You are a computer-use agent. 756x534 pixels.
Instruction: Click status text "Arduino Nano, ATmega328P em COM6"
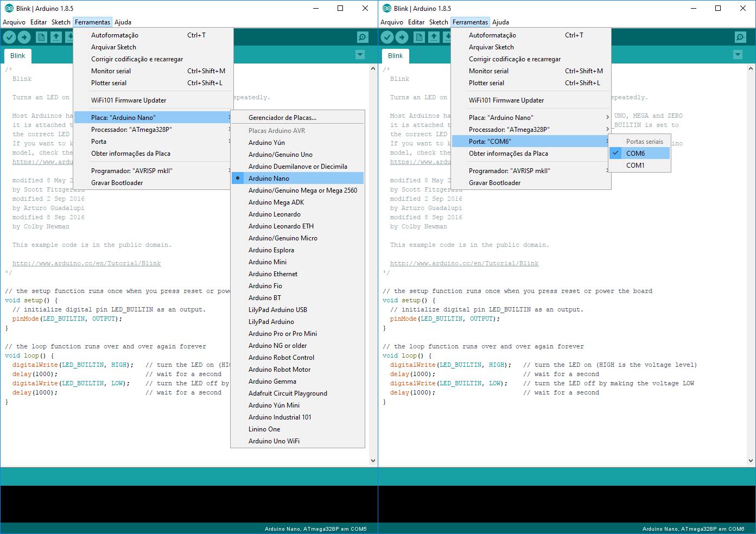click(x=694, y=529)
